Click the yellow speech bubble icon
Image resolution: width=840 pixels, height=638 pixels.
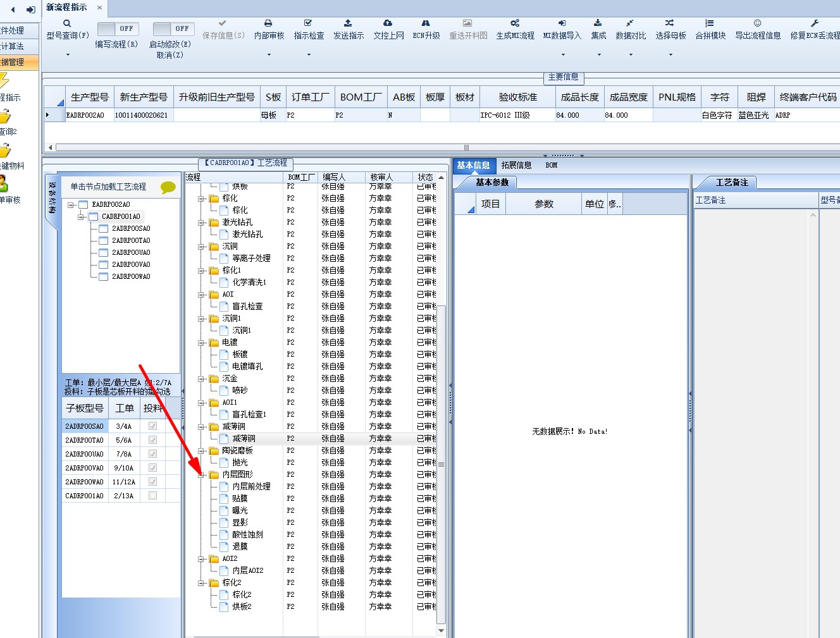coord(168,187)
